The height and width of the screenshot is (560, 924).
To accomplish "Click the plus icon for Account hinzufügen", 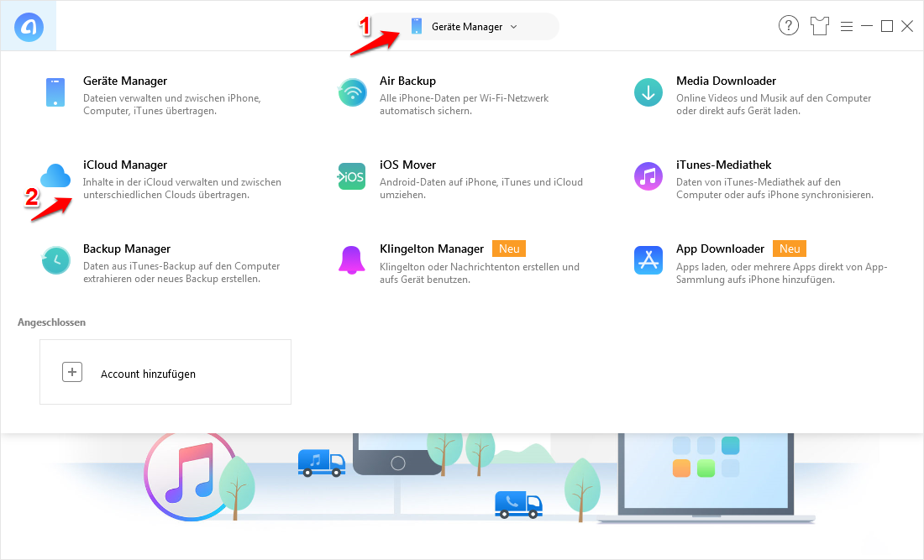I will 72,372.
